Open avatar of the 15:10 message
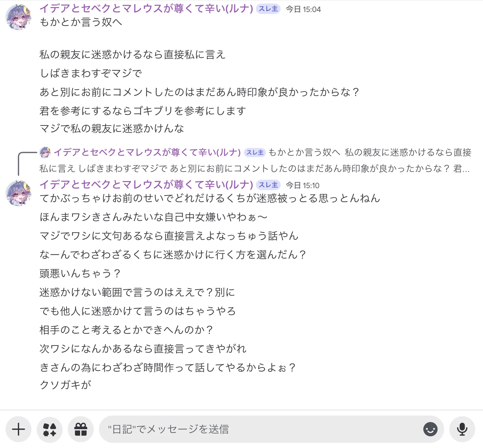The image size is (483, 448). (19, 193)
